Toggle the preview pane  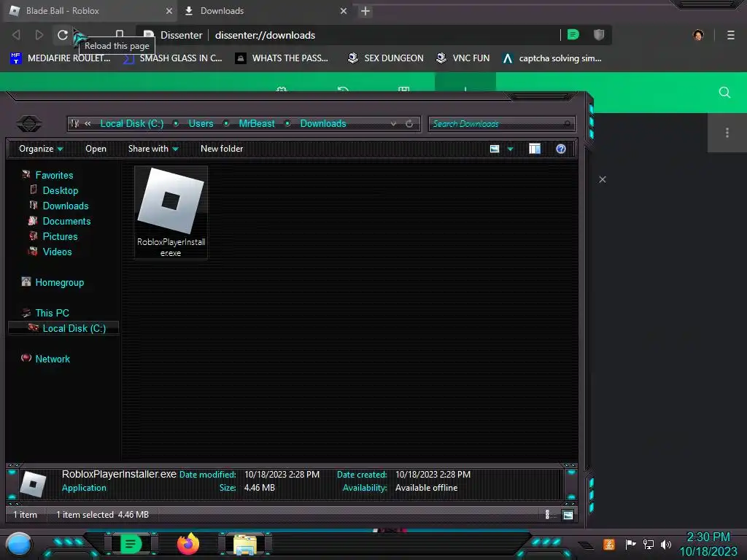coord(535,149)
